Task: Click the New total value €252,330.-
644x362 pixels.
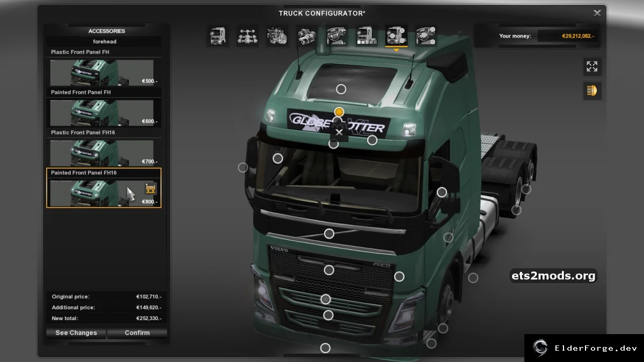Action: click(149, 318)
